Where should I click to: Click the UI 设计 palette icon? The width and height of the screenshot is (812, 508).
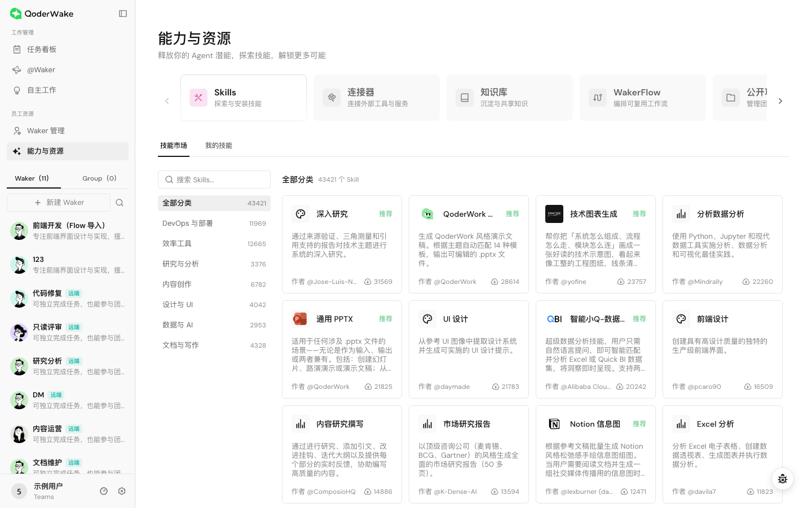pyautogui.click(x=427, y=319)
